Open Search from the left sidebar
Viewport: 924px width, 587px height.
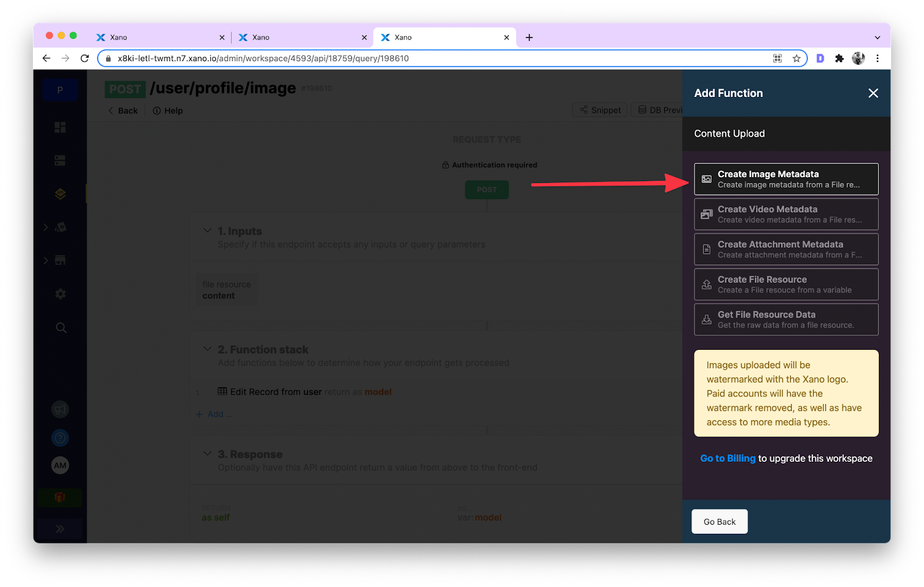60,327
